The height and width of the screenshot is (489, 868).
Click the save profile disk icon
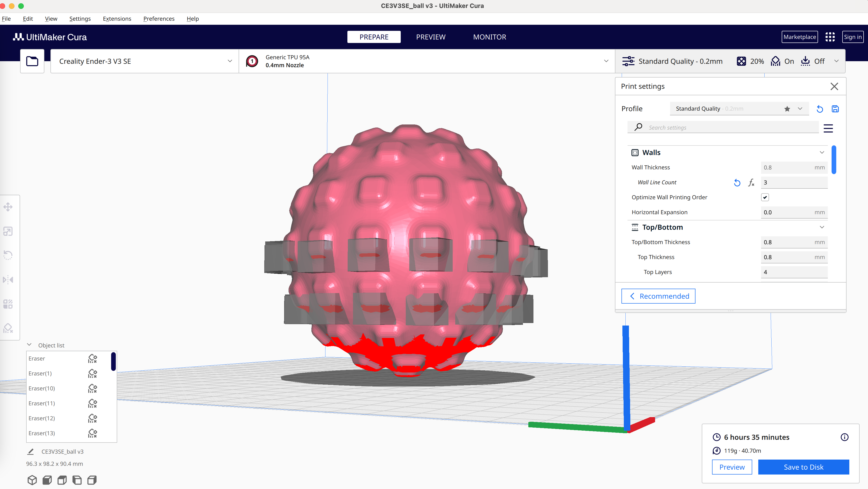click(x=835, y=109)
